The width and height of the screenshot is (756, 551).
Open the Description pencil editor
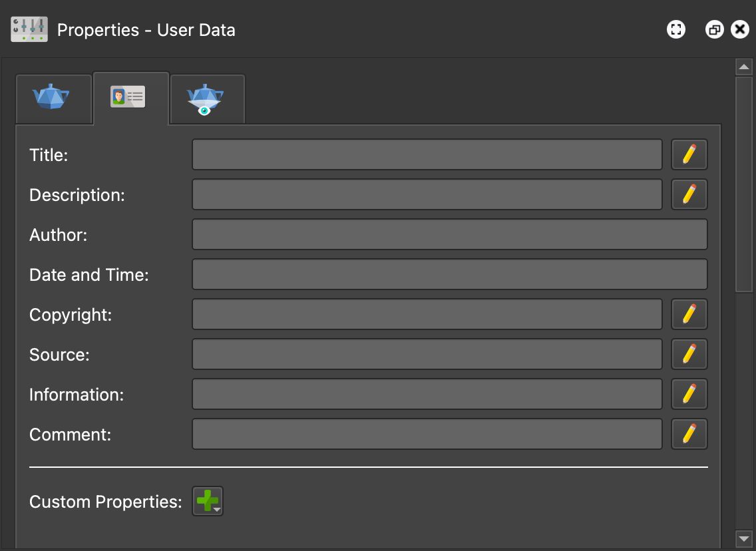(689, 195)
